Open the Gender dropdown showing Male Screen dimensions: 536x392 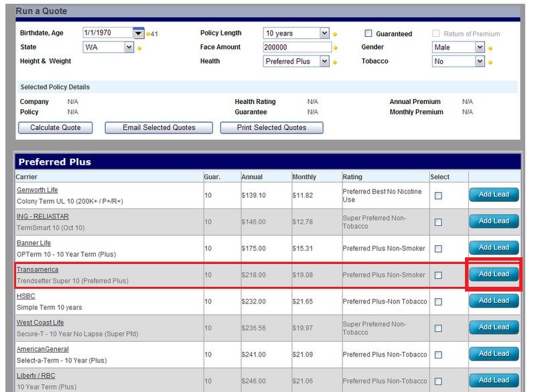(x=480, y=47)
